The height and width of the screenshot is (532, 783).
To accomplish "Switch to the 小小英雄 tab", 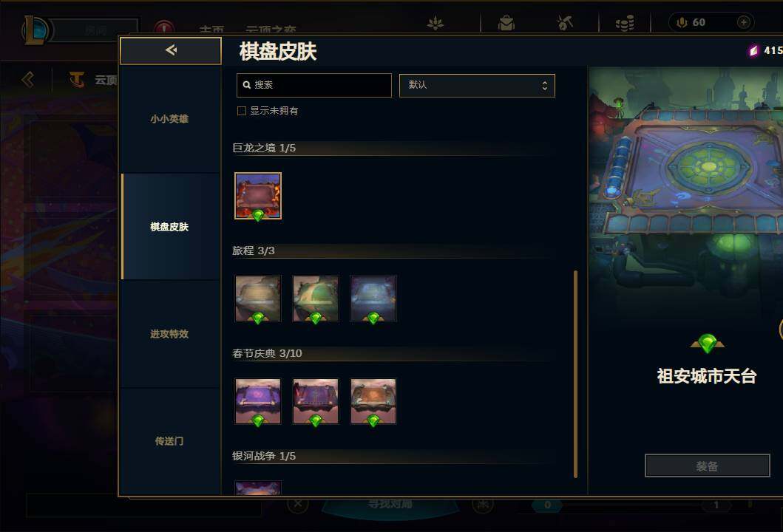I will click(x=169, y=119).
